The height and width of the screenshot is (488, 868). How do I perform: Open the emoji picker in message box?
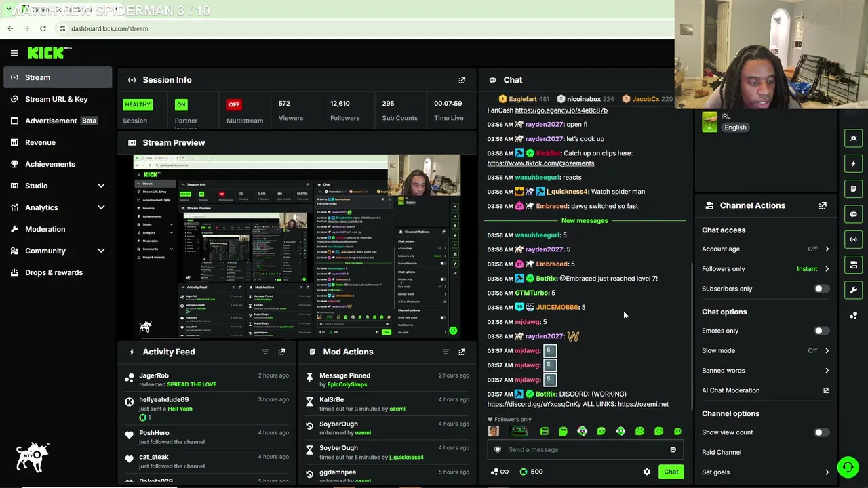point(673,449)
